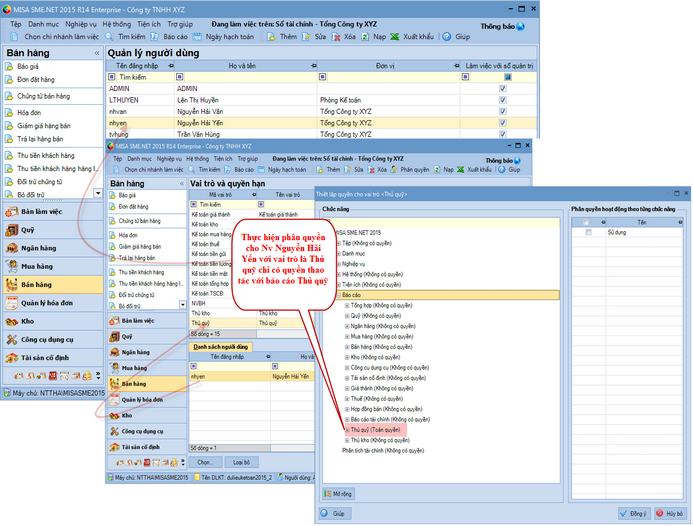
Task: Collapse the Báo cáo tree node
Action: click(339, 295)
